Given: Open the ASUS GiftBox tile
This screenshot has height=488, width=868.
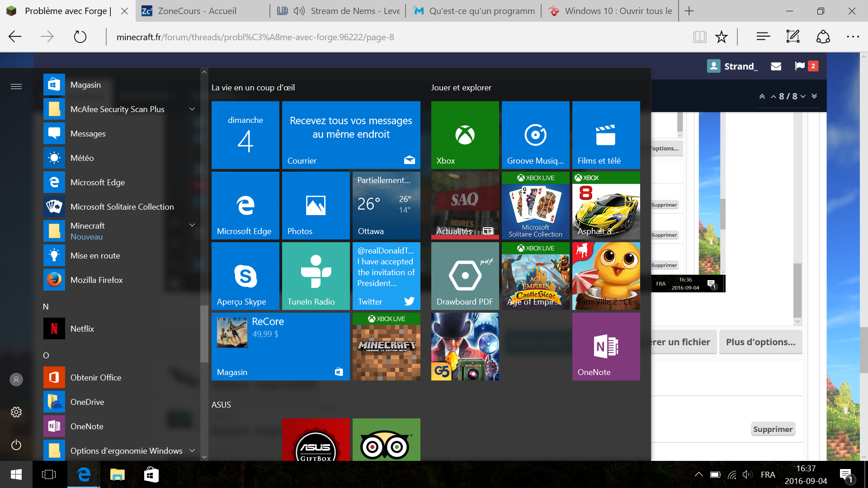Looking at the screenshot, I should pyautogui.click(x=316, y=439).
